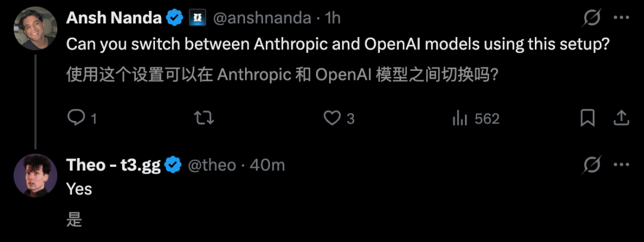This screenshot has width=644, height=242.
Task: Click the Theo - t3.gg display name
Action: tap(113, 165)
